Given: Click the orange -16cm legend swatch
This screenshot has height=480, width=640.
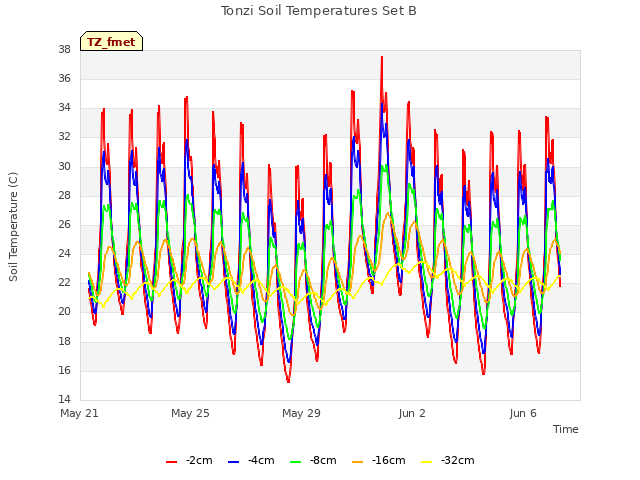Looking at the screenshot, I should (358, 462).
